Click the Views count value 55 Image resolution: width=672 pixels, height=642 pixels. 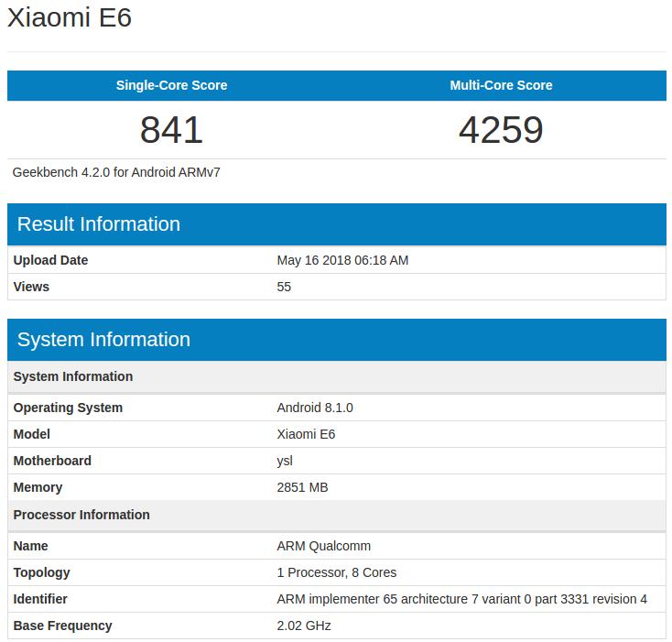click(x=284, y=287)
